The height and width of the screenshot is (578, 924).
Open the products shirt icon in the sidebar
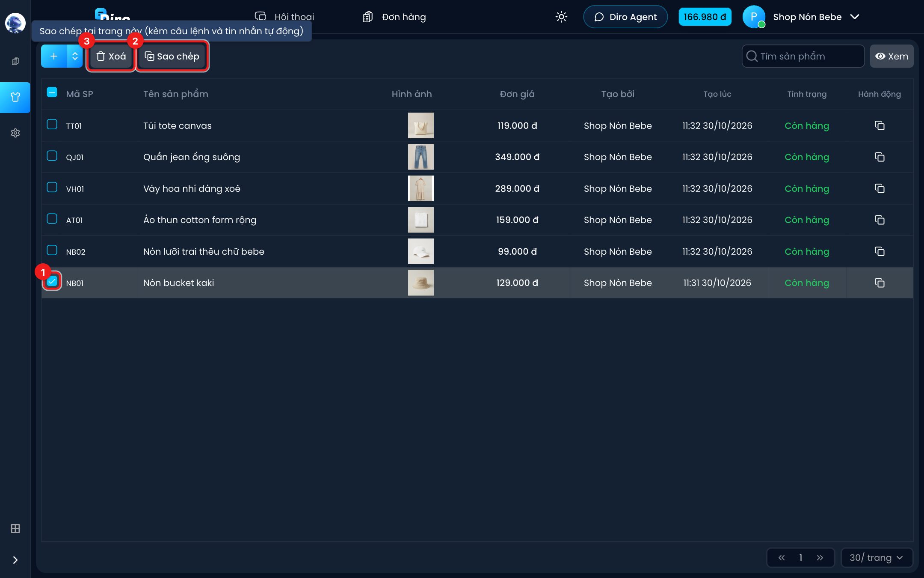[x=15, y=97]
